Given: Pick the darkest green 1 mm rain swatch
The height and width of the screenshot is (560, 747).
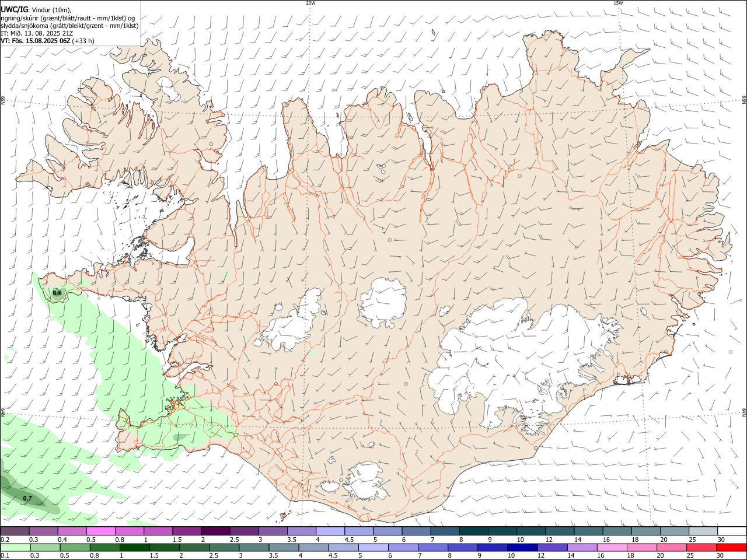Looking at the screenshot, I should tap(134, 548).
